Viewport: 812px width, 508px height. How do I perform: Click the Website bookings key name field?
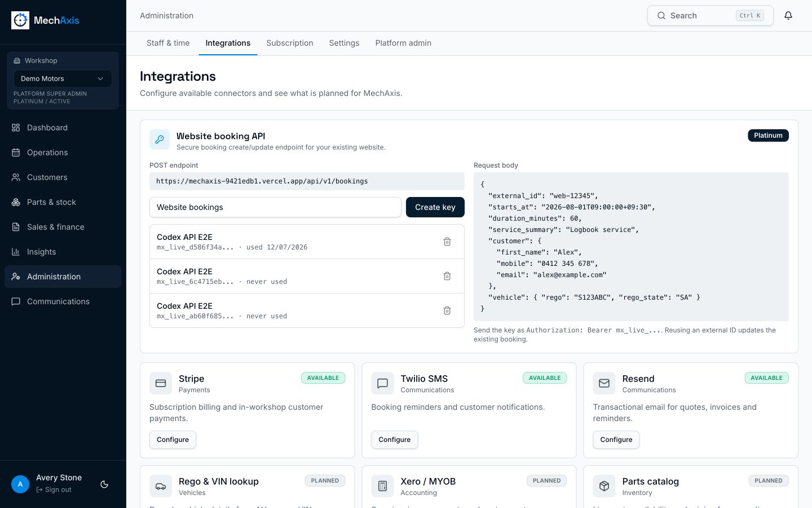pos(275,207)
